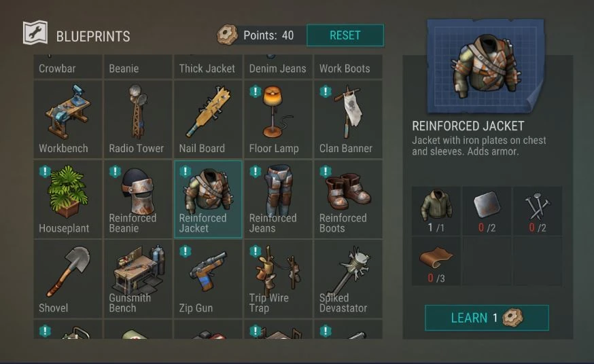Pick the Houseplant blueprint

click(x=68, y=200)
